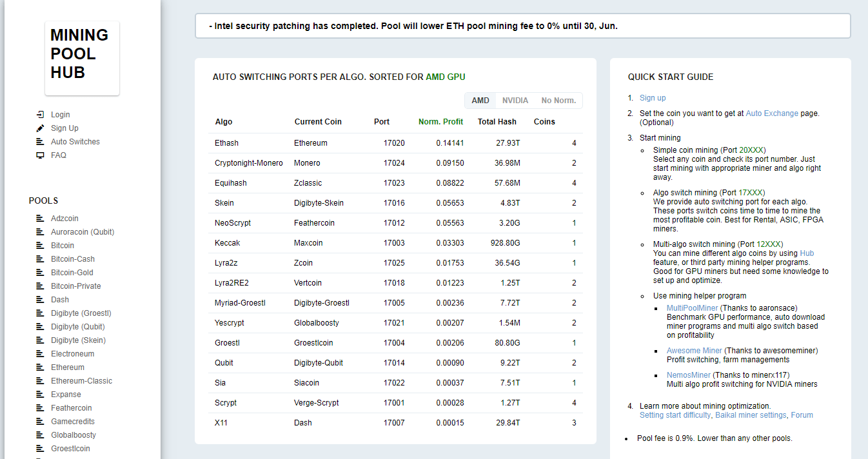
Task: Open the Dash pool in sidebar
Action: tap(60, 300)
